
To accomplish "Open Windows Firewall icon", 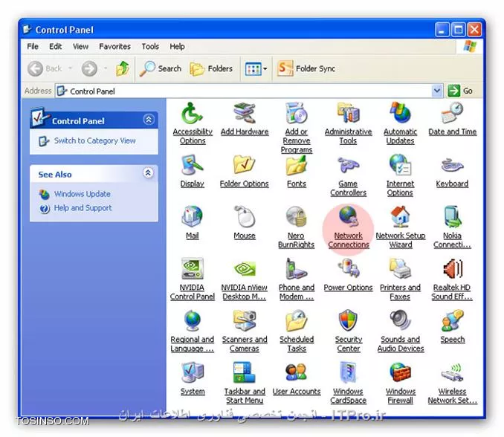I will pyautogui.click(x=400, y=383).
